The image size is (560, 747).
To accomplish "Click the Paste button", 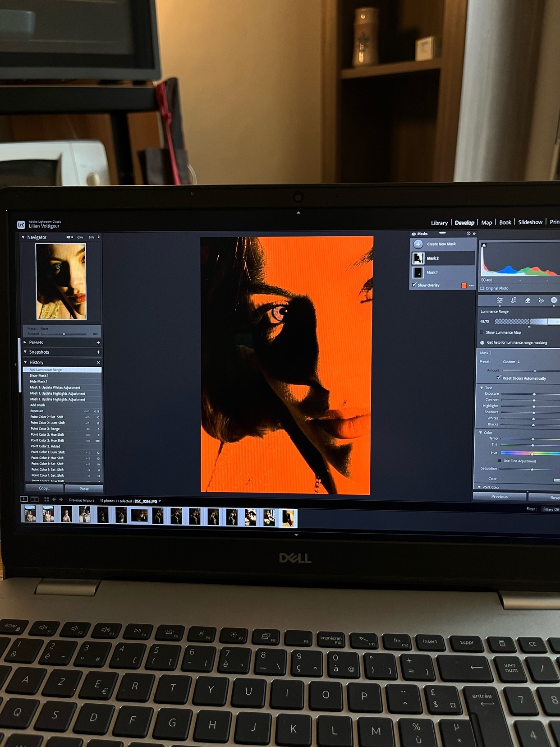I will (x=84, y=489).
